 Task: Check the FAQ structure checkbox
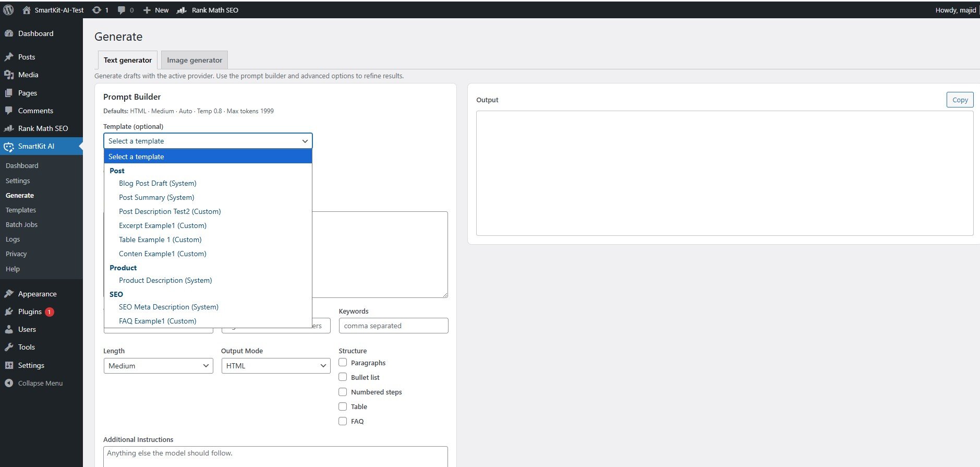tap(343, 421)
